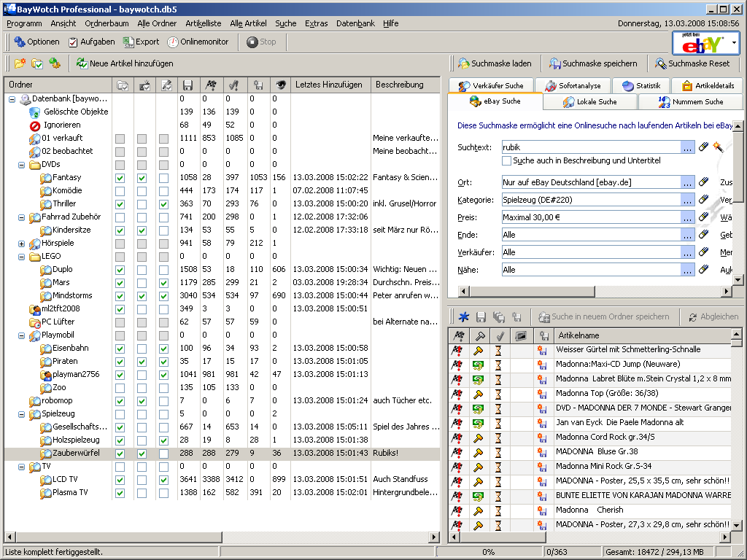Launch the Onlinemonitor

tap(198, 42)
